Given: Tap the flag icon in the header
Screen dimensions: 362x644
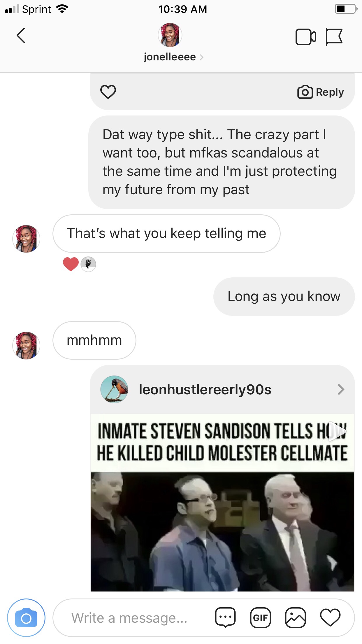Looking at the screenshot, I should [334, 37].
